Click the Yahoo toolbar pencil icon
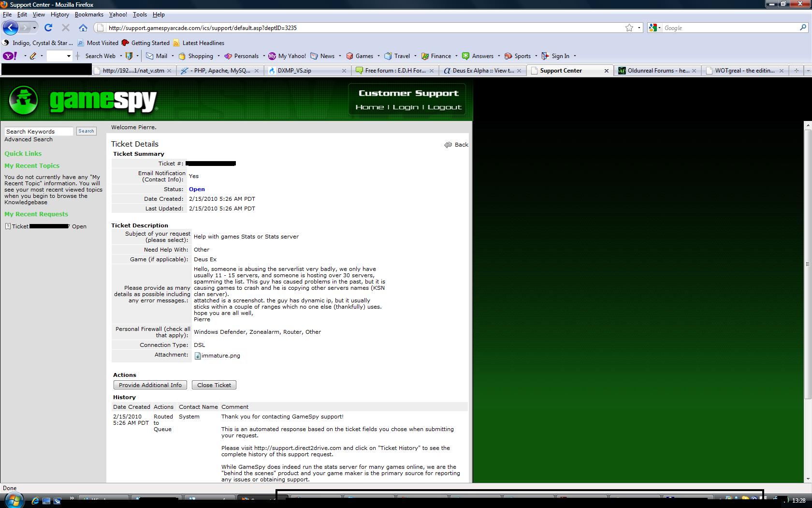Viewport: 812px width, 508px height. tap(33, 56)
